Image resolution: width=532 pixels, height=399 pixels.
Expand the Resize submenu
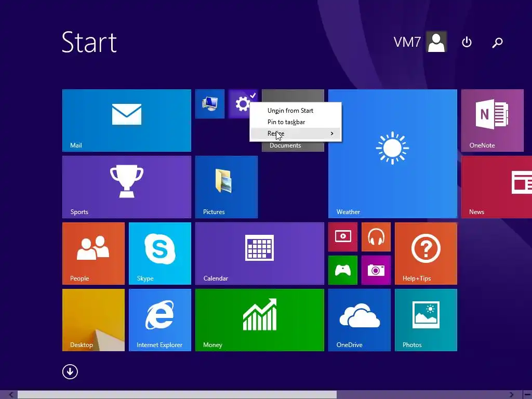tap(296, 134)
